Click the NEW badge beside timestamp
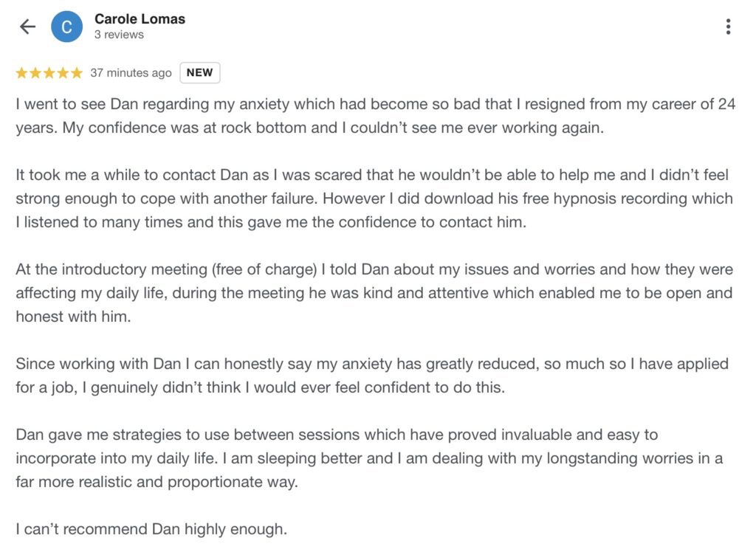756x552 pixels. tap(199, 73)
